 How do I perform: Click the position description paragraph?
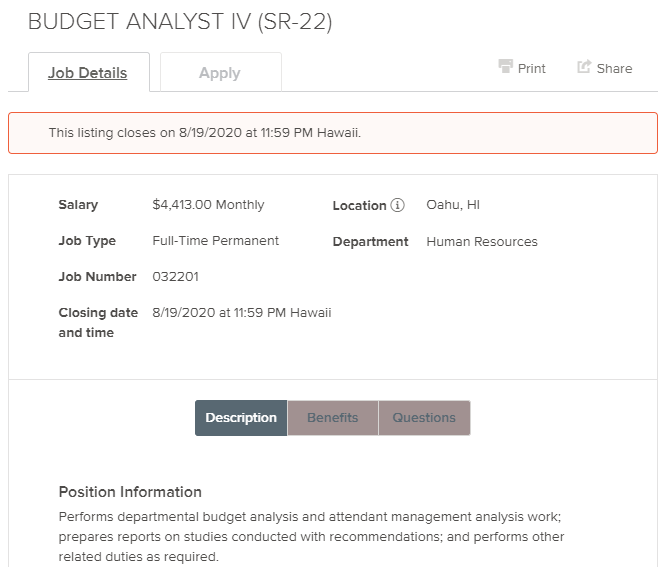point(311,537)
